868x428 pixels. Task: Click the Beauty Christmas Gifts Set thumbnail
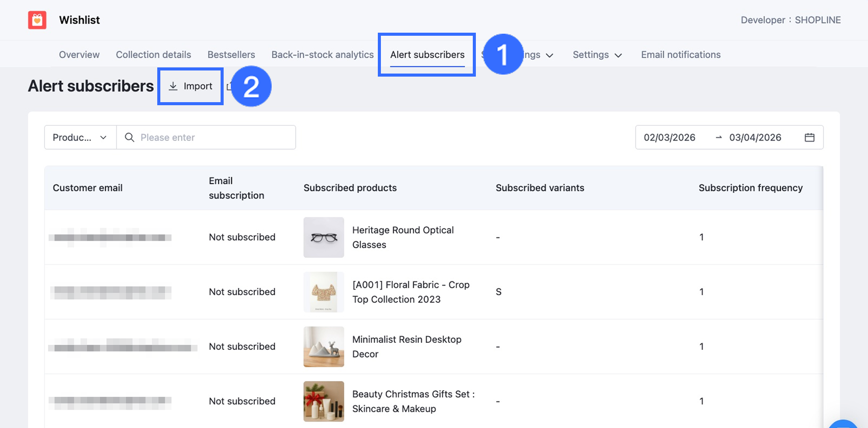pyautogui.click(x=324, y=401)
